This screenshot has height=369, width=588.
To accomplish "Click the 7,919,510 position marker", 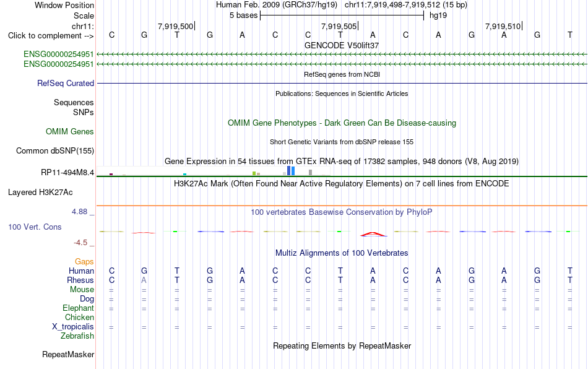I will point(503,26).
